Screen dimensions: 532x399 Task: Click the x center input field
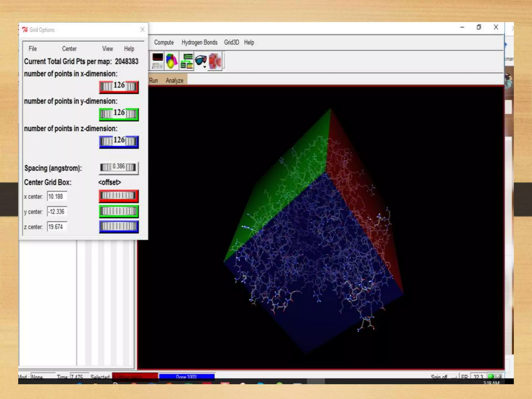tap(57, 196)
